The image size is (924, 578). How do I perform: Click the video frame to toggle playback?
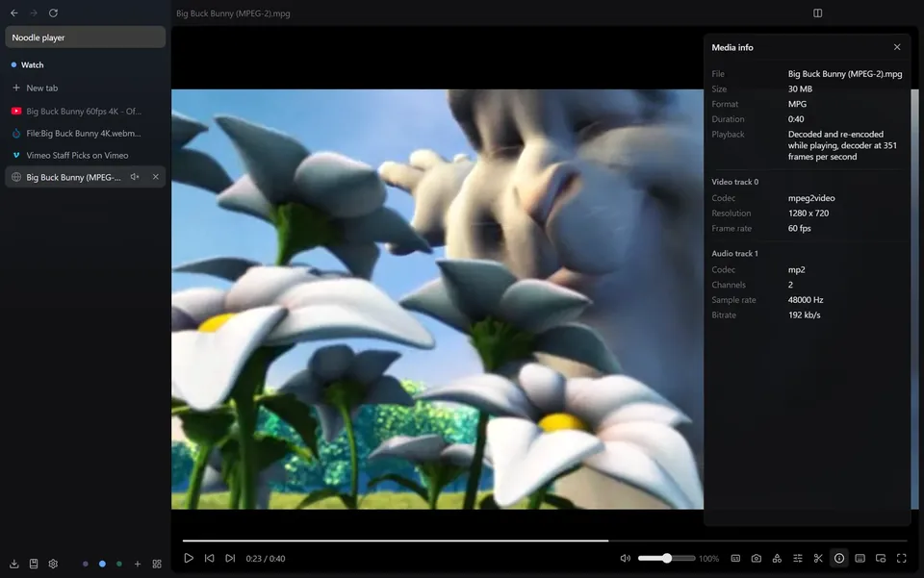437,299
